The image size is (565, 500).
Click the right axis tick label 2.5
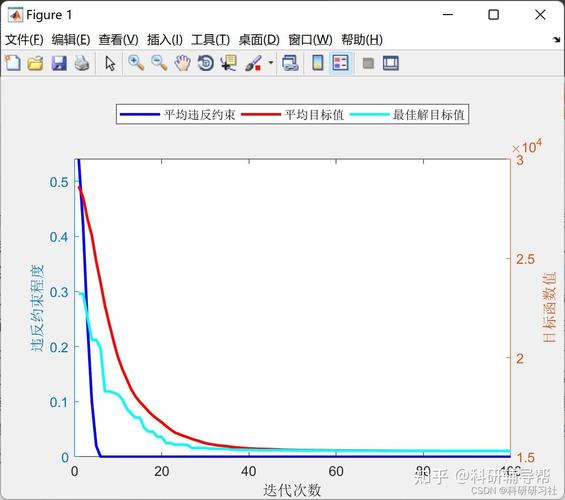525,259
